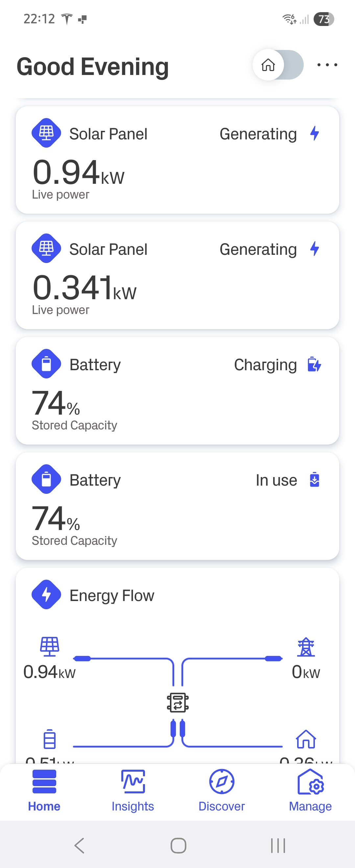Toggle the home mode switch
The width and height of the screenshot is (355, 868).
pos(278,65)
